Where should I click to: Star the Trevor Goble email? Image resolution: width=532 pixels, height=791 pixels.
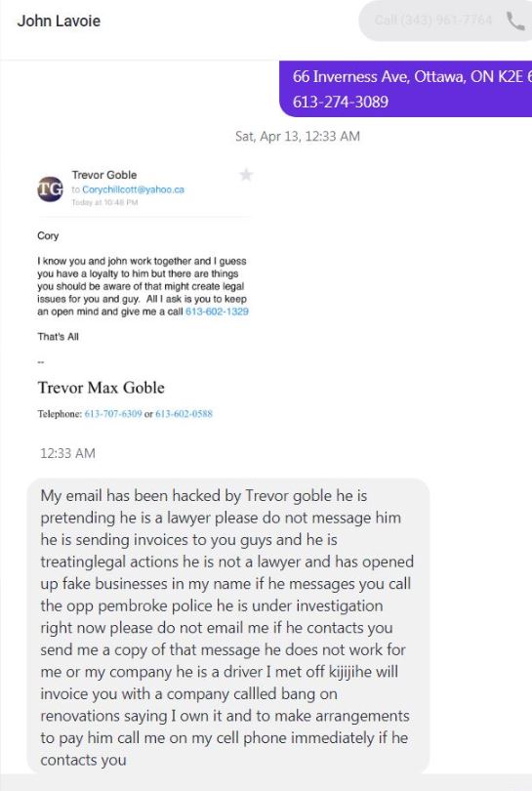coord(246,175)
